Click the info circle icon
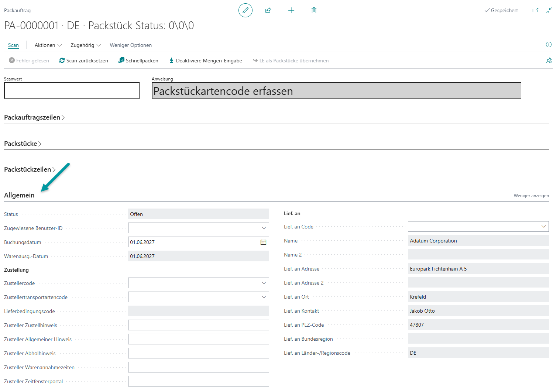Viewport: 553px width, 392px height. (x=549, y=45)
